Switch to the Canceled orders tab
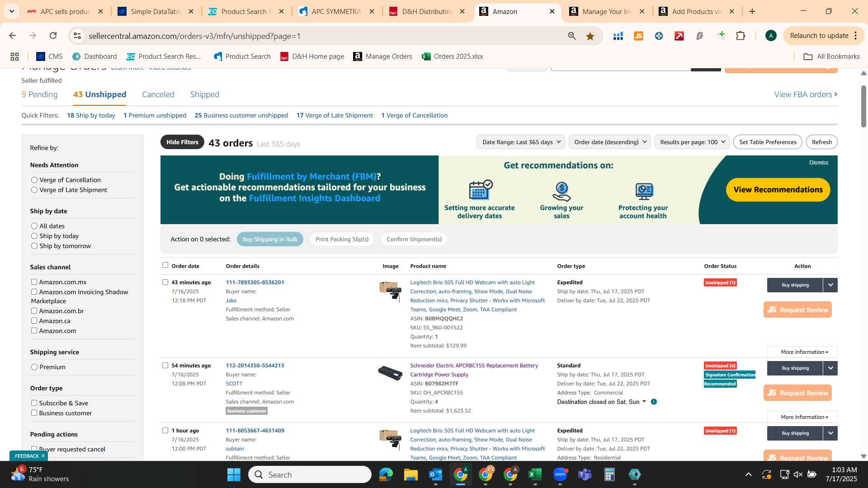This screenshot has height=488, width=868. click(158, 94)
